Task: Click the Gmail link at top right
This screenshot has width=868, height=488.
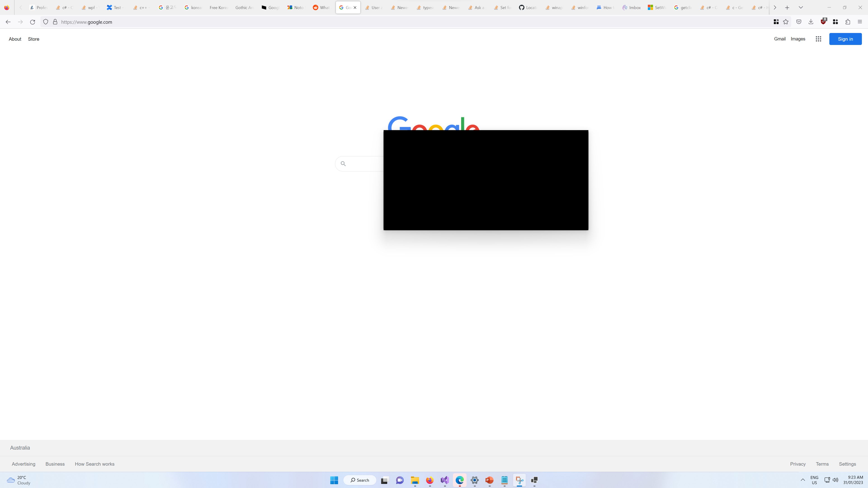Action: [780, 39]
